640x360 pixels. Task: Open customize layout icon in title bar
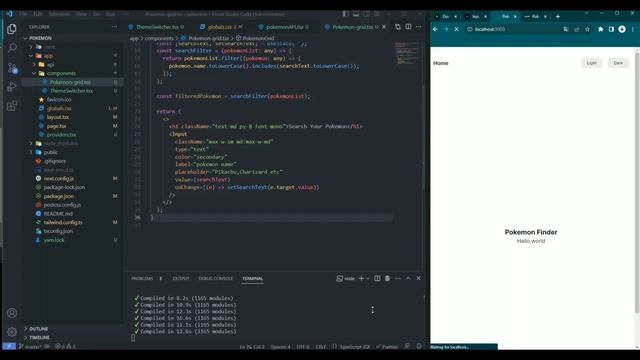click(377, 14)
